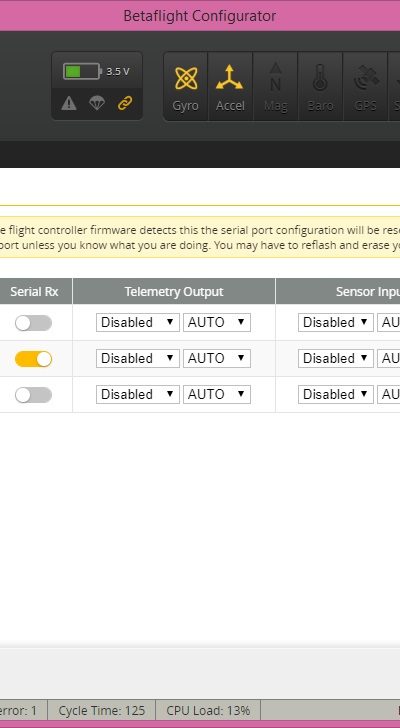Screen dimensions: 400x728
Task: Open third row Telemetry Output protocol dropdown
Action: tap(138, 394)
